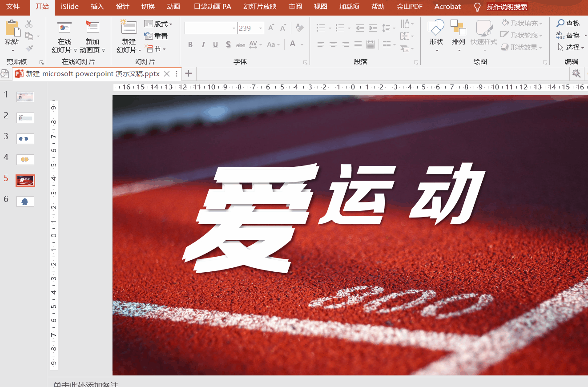Select slide 5 thumbnail
Image resolution: width=588 pixels, height=387 pixels.
[x=25, y=181]
